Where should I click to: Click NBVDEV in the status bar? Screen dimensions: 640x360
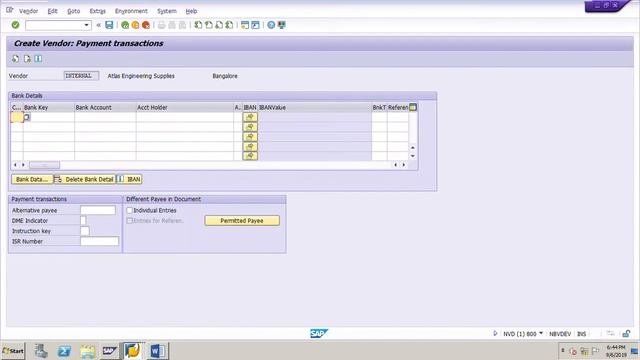pos(560,334)
